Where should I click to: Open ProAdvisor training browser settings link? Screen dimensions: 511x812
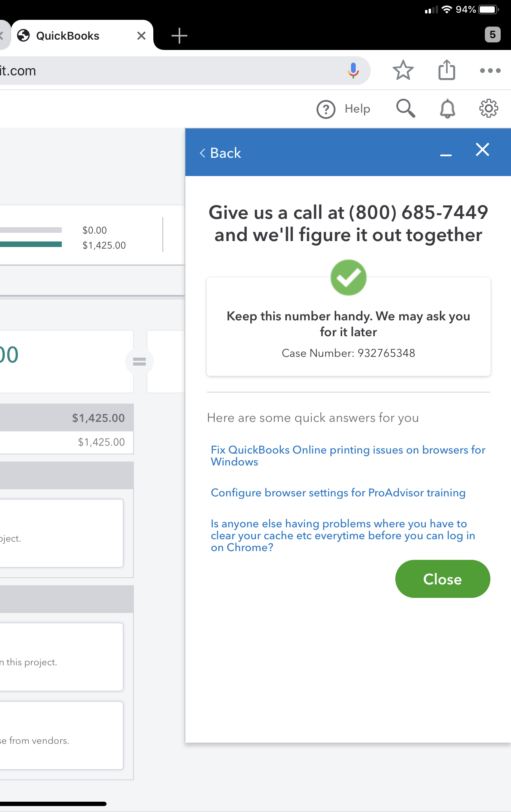pyautogui.click(x=338, y=492)
